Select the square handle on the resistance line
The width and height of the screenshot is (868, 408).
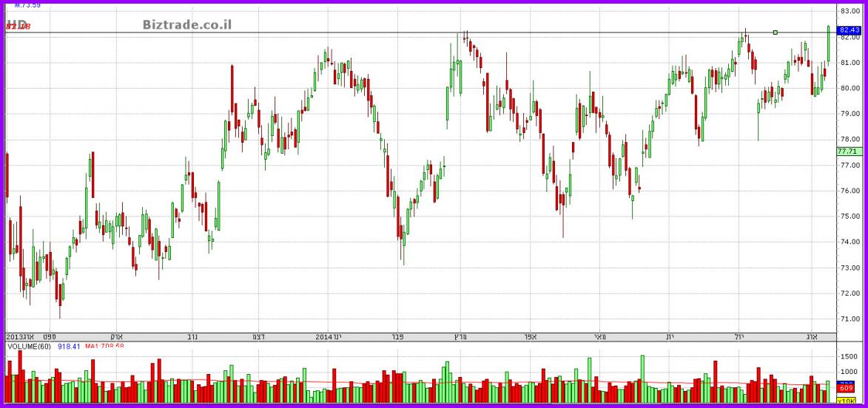click(x=775, y=33)
